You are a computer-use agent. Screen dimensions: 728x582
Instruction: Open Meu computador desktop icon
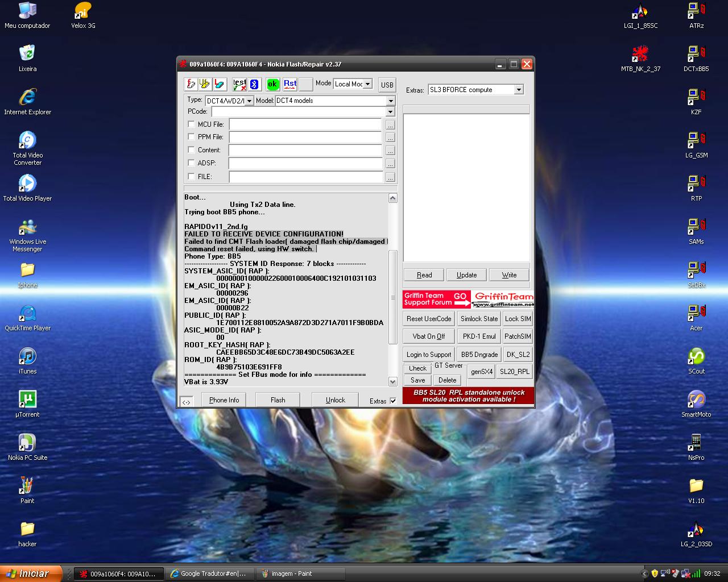[27, 15]
